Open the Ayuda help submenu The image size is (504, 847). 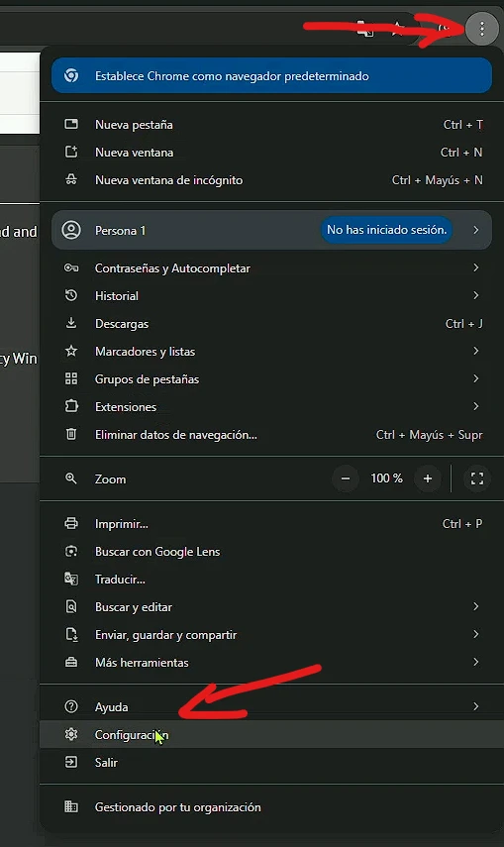pos(271,706)
